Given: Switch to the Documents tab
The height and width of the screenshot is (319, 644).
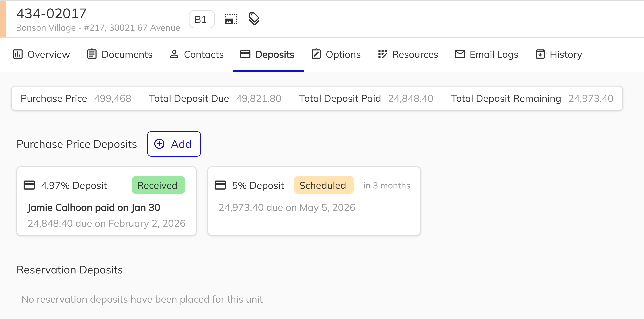Looking at the screenshot, I should point(120,54).
